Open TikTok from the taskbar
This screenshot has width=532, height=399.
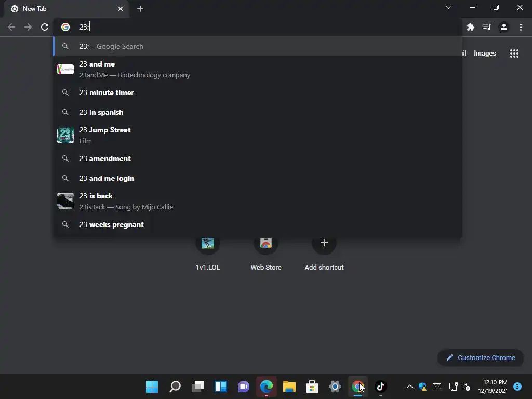(380, 387)
